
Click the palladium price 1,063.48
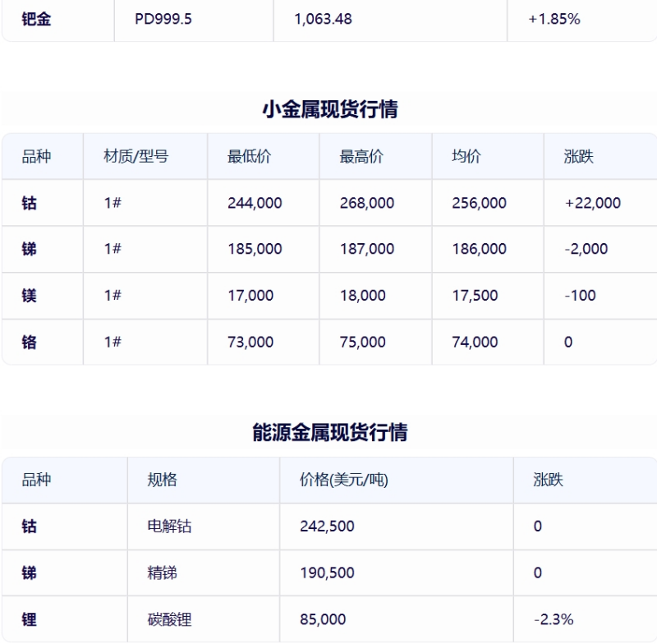(x=323, y=19)
